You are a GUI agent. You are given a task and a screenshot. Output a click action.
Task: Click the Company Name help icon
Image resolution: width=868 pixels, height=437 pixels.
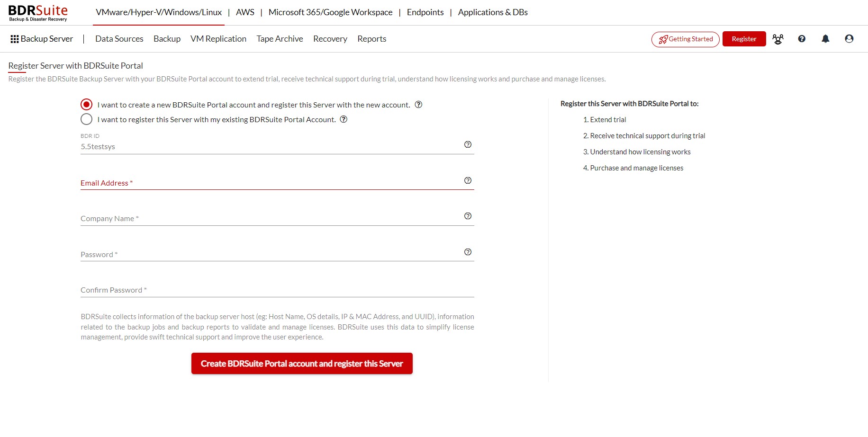(468, 216)
